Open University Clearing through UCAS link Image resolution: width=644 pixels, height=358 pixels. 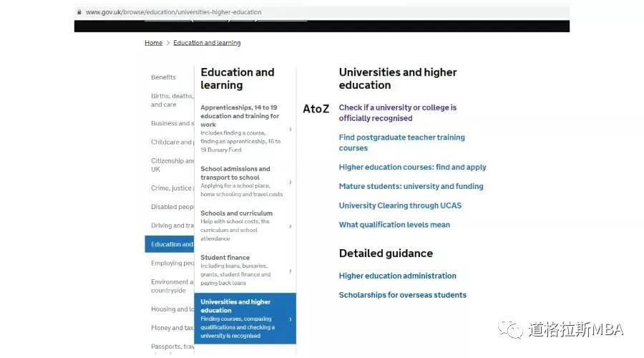pos(400,205)
